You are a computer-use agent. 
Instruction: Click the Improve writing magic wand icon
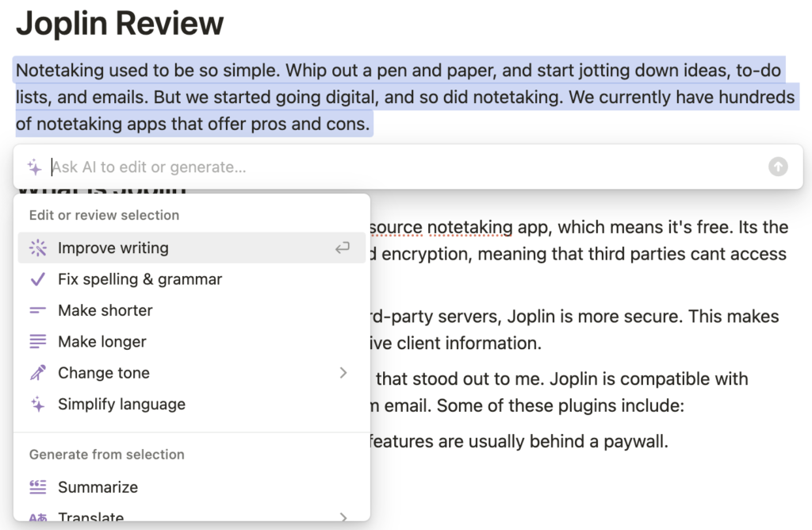(37, 248)
